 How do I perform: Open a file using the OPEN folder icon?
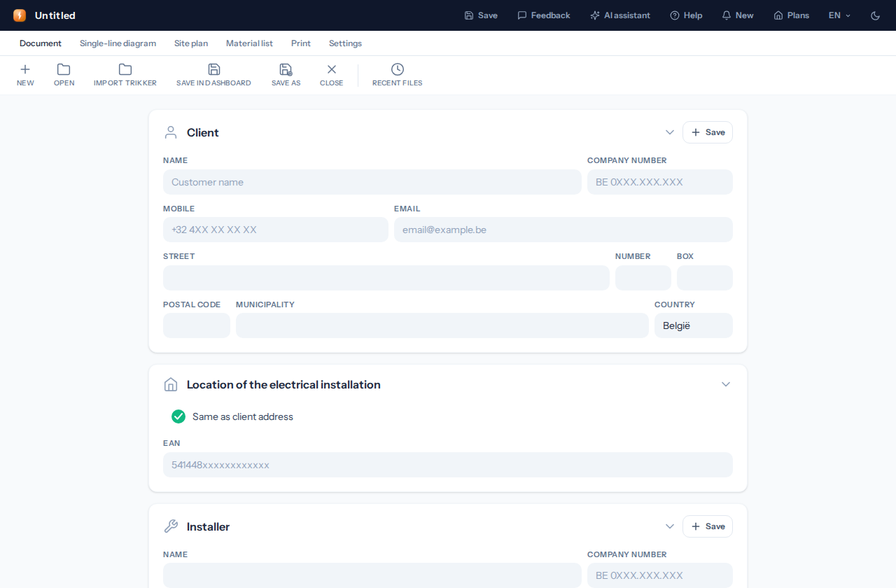point(64,74)
